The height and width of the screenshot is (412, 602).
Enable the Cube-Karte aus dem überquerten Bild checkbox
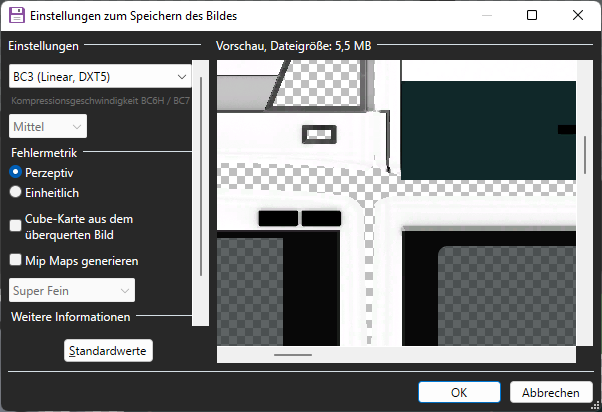(16, 226)
